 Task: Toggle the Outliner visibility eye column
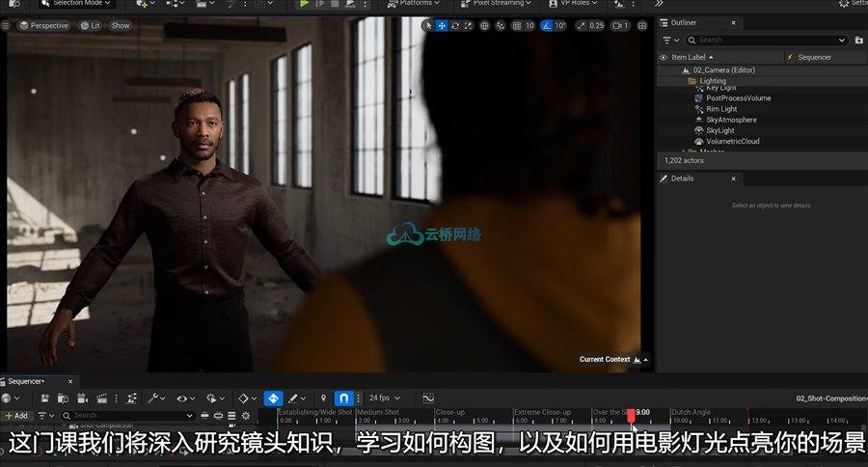click(664, 57)
